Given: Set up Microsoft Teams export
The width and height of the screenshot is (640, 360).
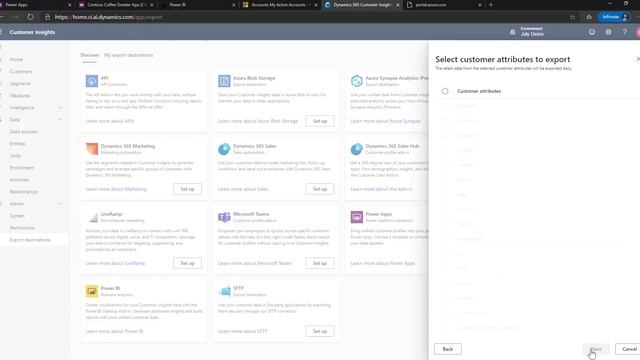Looking at the screenshot, I should [x=320, y=263].
